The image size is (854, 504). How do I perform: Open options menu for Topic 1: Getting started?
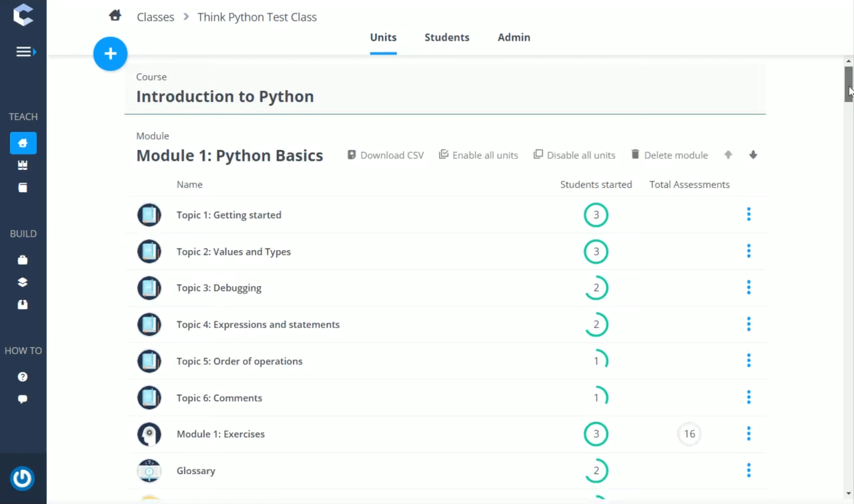coord(749,214)
